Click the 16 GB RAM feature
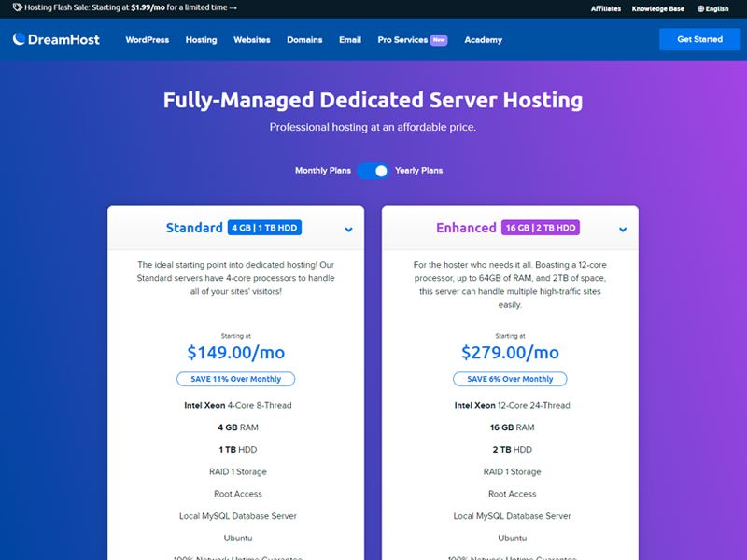 (x=512, y=427)
